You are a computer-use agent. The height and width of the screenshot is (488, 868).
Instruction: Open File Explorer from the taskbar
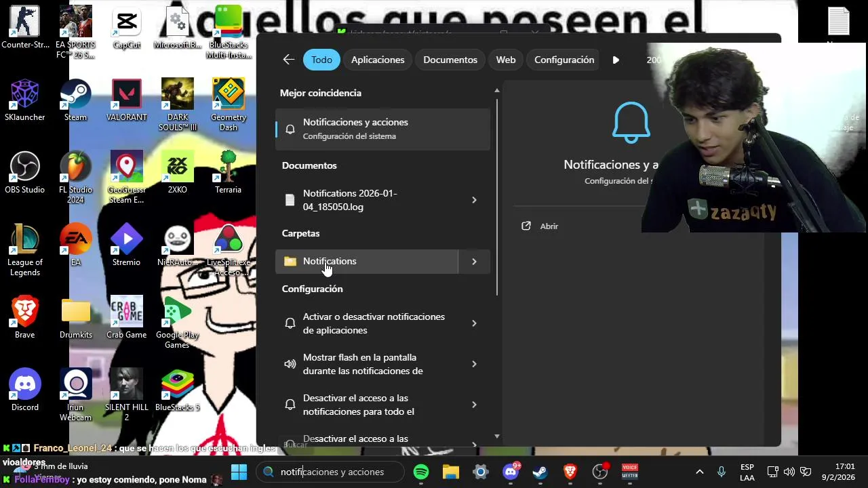(451, 472)
